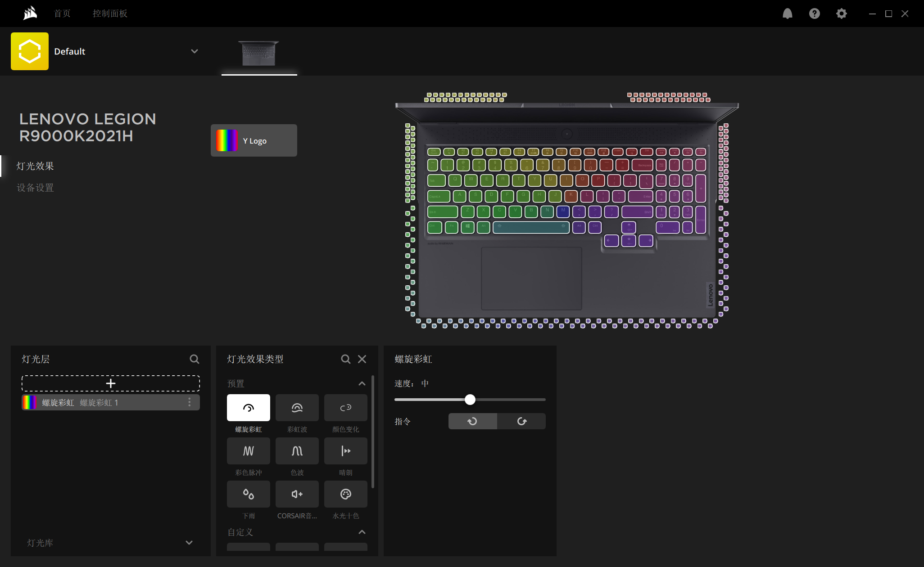This screenshot has width=924, height=567.
Task: Expand the 灯光库 lighting library section
Action: [x=189, y=543]
